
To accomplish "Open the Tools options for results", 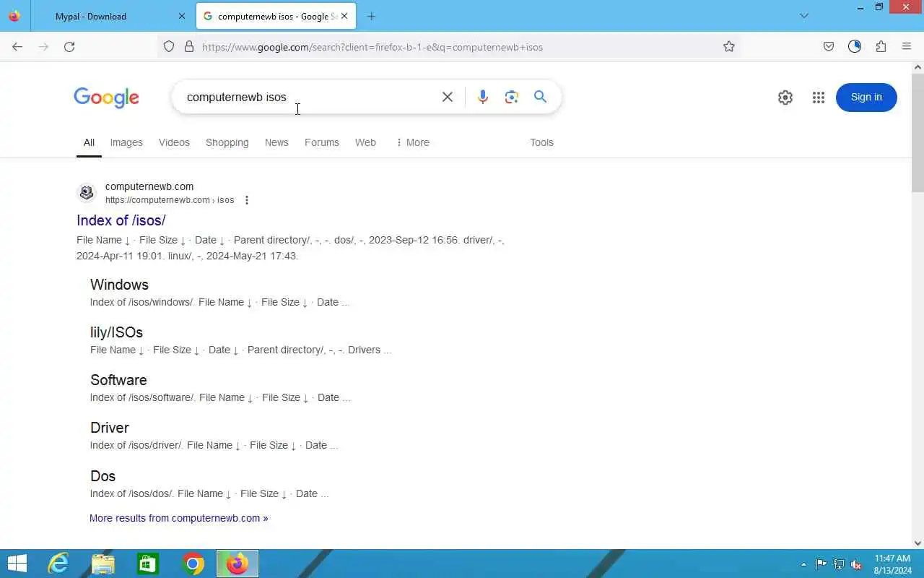I will click(x=541, y=142).
